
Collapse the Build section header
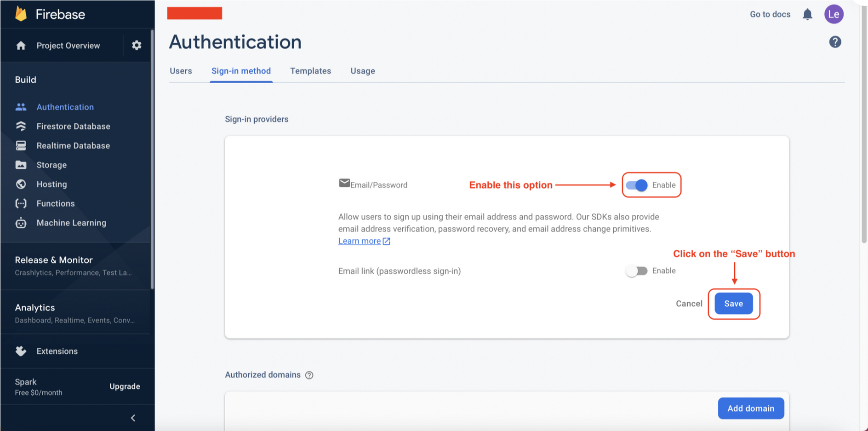tap(26, 80)
